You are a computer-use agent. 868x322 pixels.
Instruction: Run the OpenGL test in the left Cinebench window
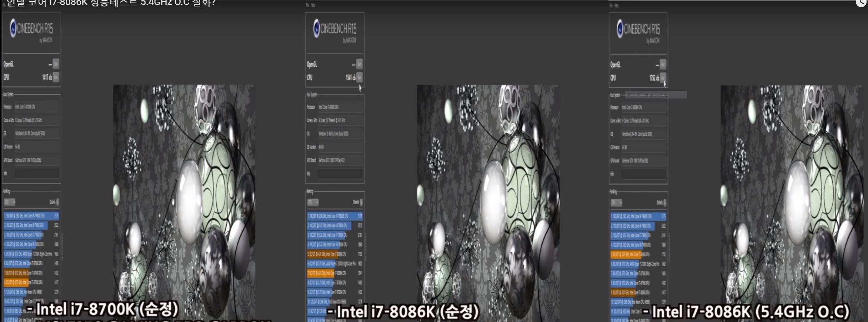[x=56, y=64]
